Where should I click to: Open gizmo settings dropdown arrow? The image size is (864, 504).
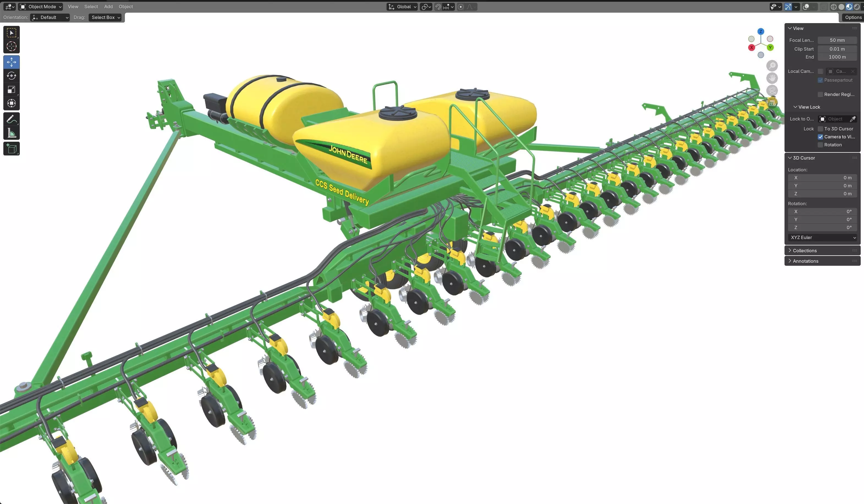796,7
